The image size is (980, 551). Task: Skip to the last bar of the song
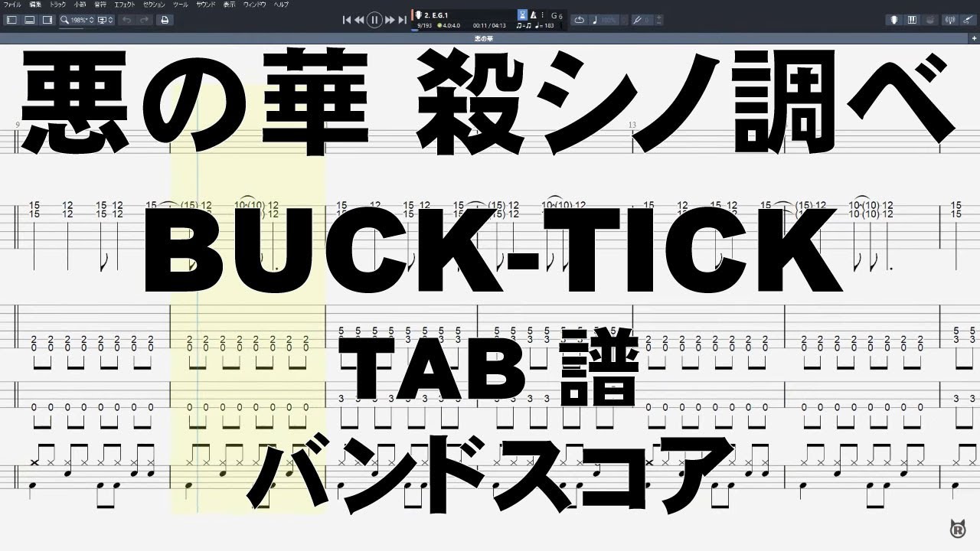pos(403,20)
